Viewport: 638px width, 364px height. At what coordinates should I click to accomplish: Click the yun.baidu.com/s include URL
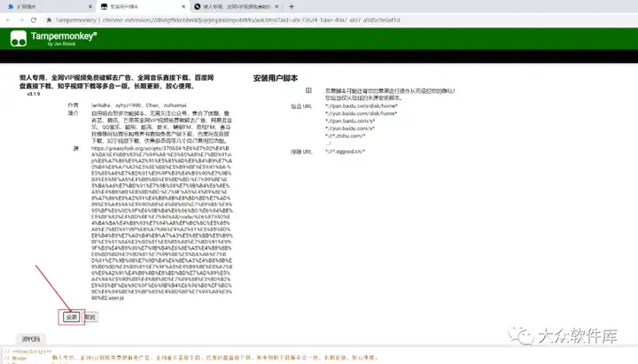tap(350, 128)
